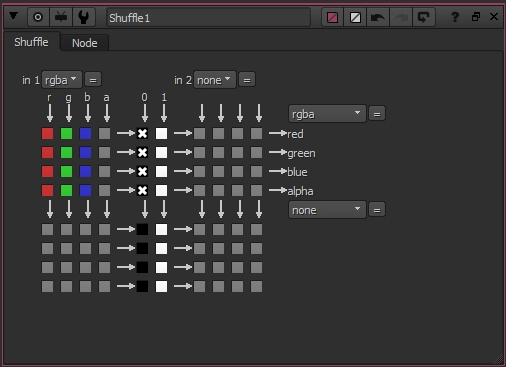Click the black-and-white tile color icon
This screenshot has width=506, height=367.
click(x=355, y=17)
